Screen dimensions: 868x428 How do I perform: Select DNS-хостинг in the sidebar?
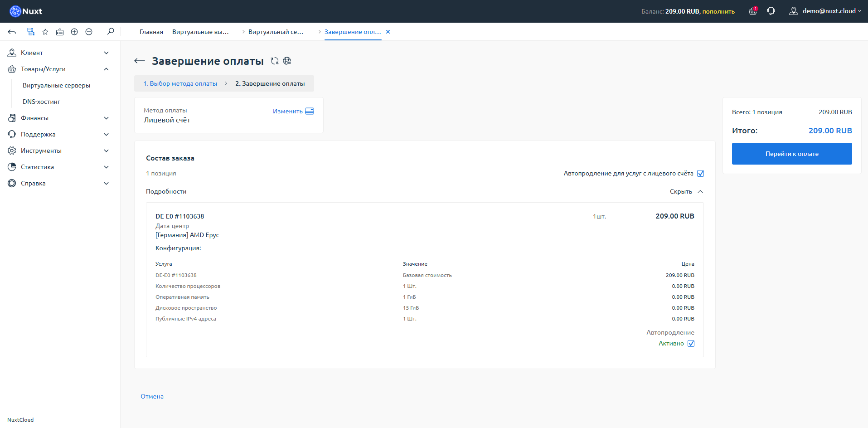tap(41, 102)
